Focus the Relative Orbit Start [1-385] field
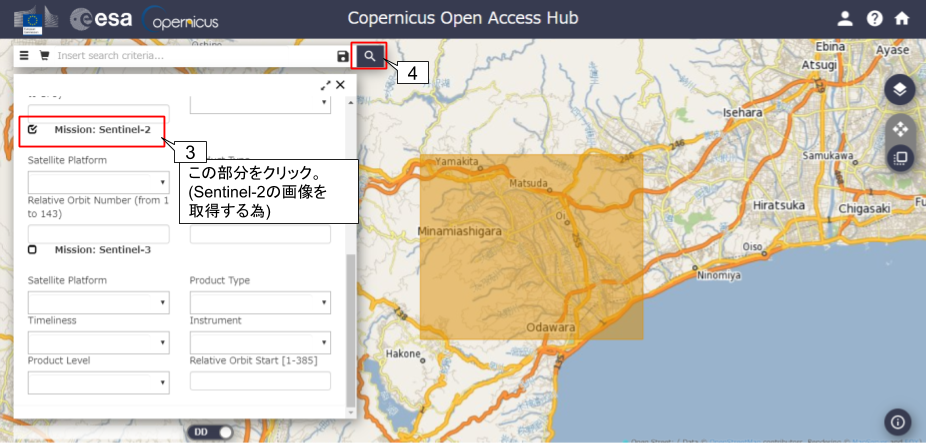This screenshot has height=443, width=928. pos(260,381)
